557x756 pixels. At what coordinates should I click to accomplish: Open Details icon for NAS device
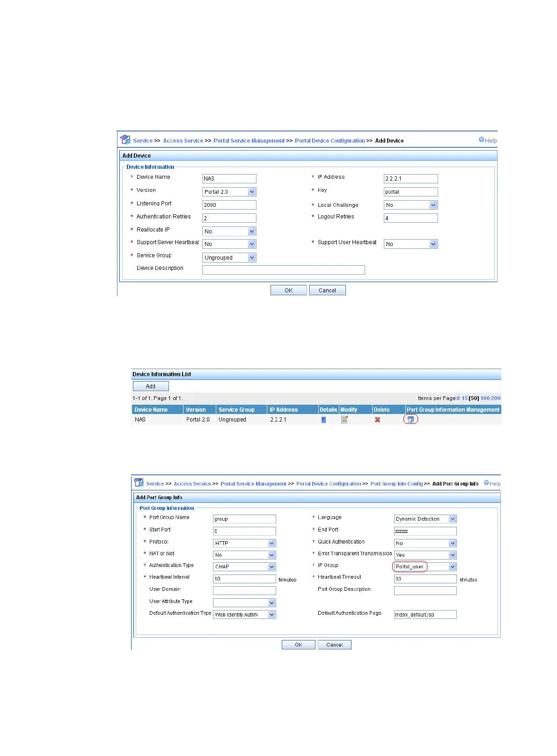point(323,420)
